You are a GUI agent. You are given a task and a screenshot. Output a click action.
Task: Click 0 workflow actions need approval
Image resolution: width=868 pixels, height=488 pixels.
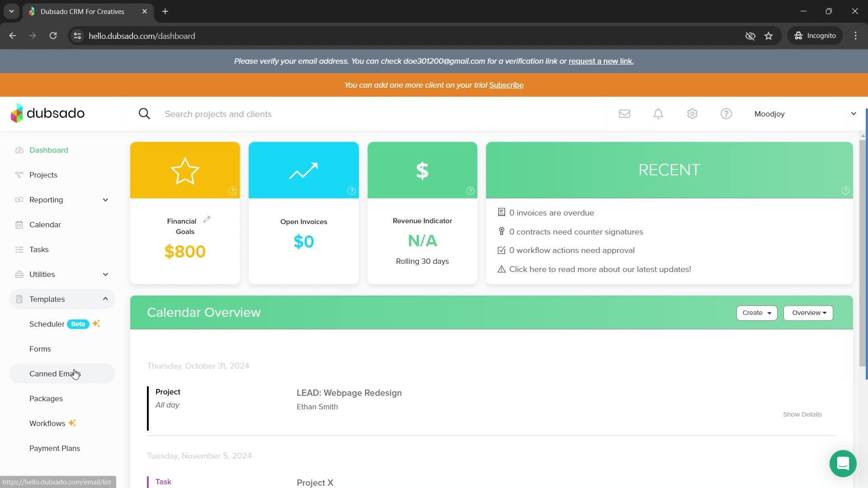572,250
